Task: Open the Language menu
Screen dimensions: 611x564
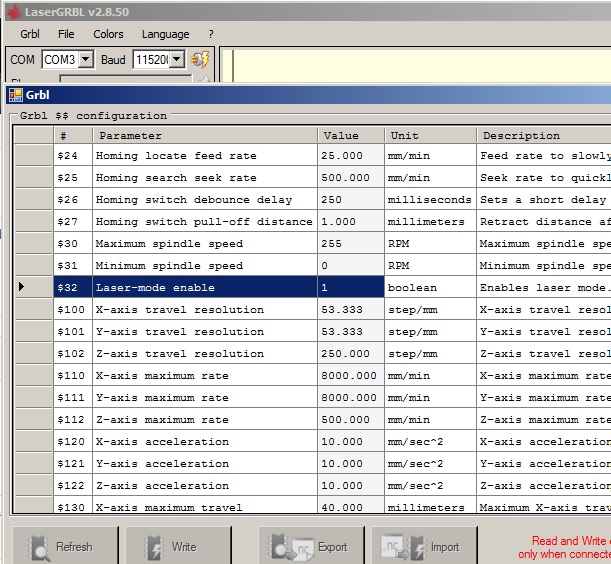Action: click(166, 34)
